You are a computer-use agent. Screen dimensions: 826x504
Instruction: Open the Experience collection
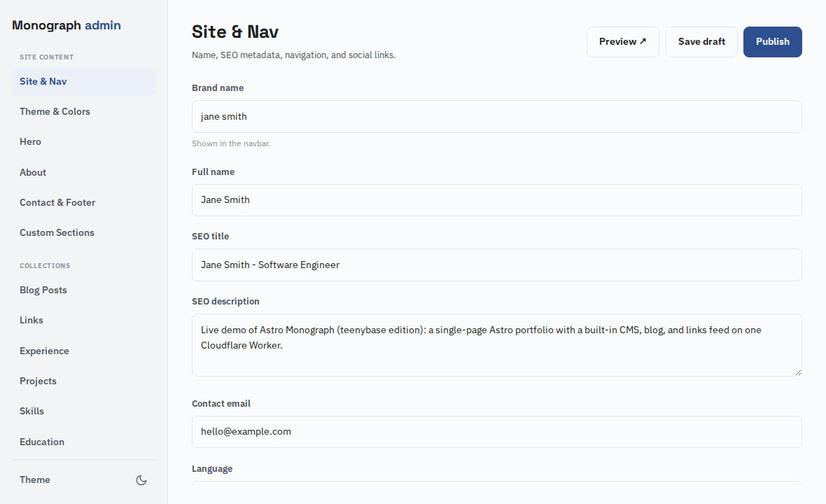point(83,351)
